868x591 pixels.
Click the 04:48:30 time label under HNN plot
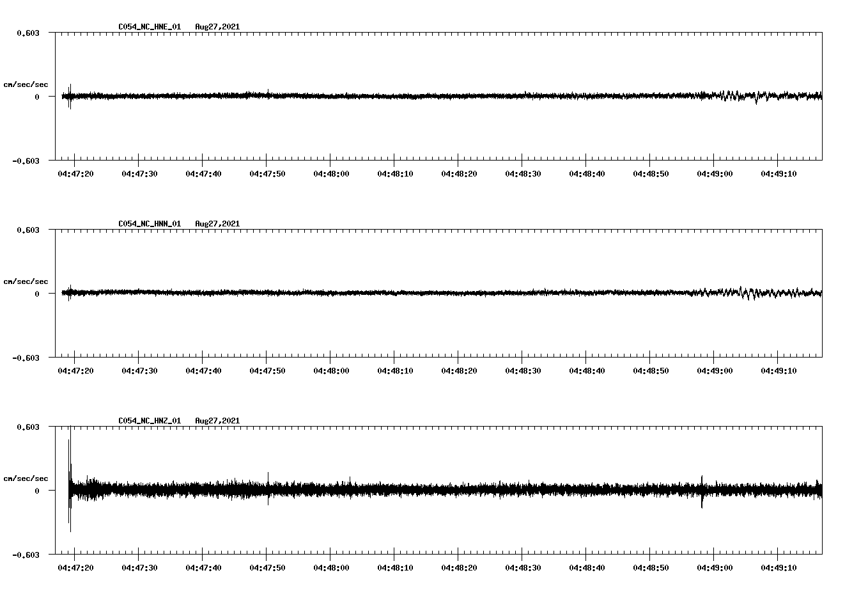[523, 370]
